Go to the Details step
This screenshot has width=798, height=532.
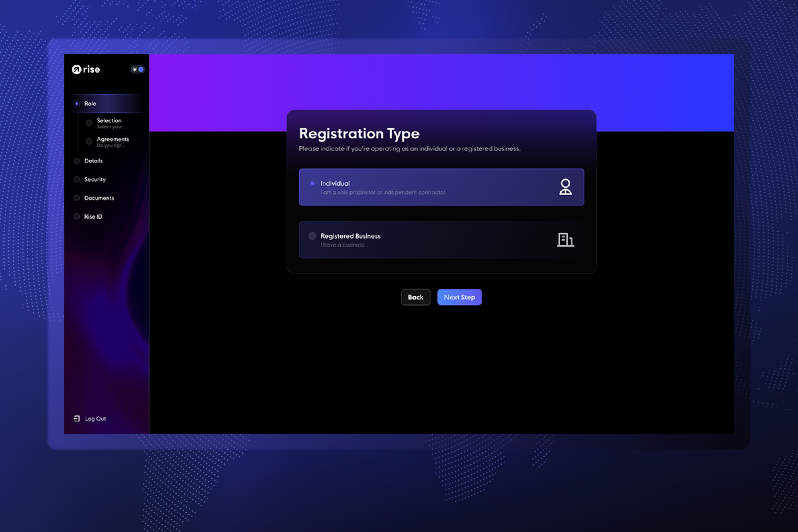[93, 161]
